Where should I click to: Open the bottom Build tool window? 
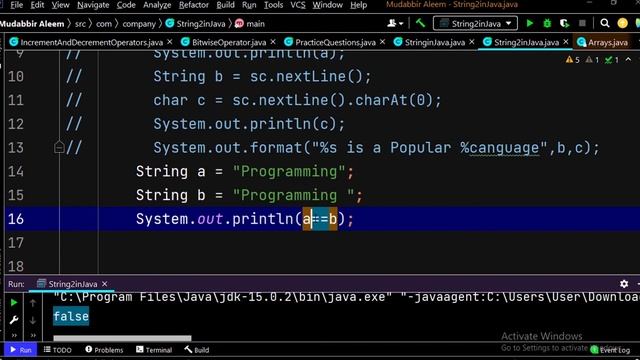(197, 350)
